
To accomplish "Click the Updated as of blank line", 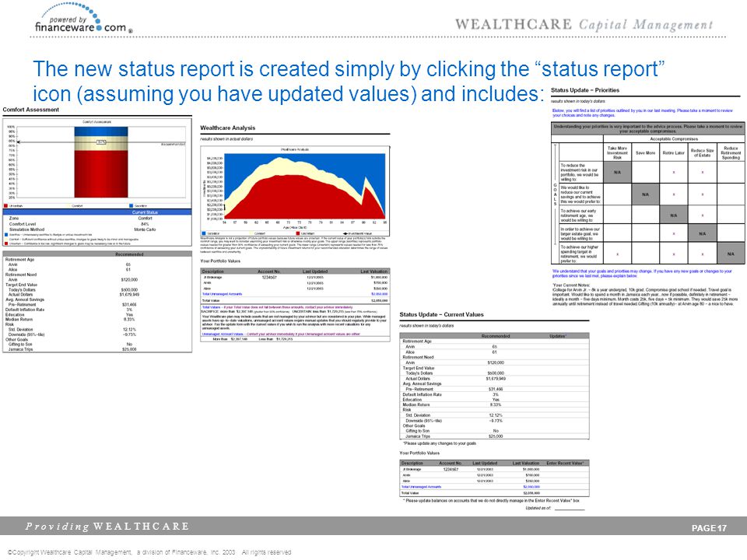I will pos(570,508).
